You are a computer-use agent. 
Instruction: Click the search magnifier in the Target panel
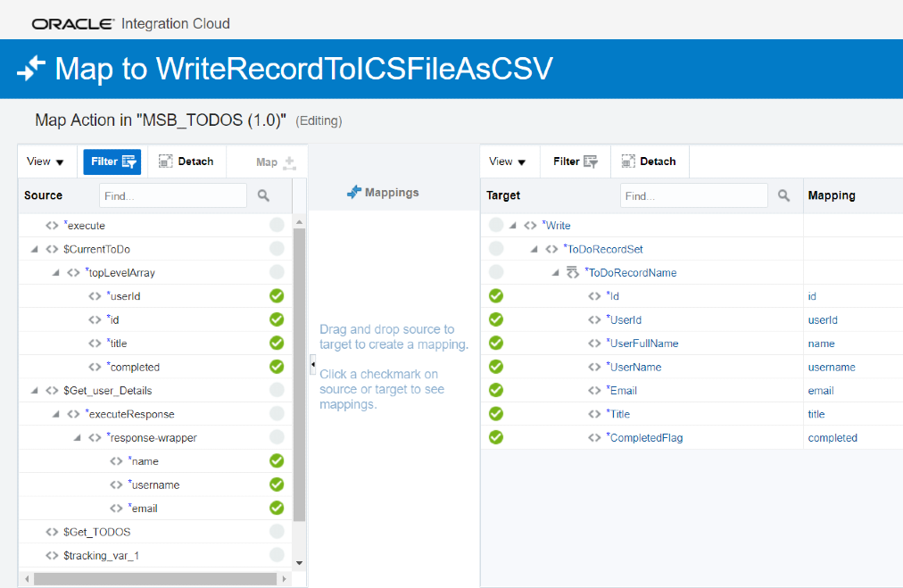tap(783, 195)
